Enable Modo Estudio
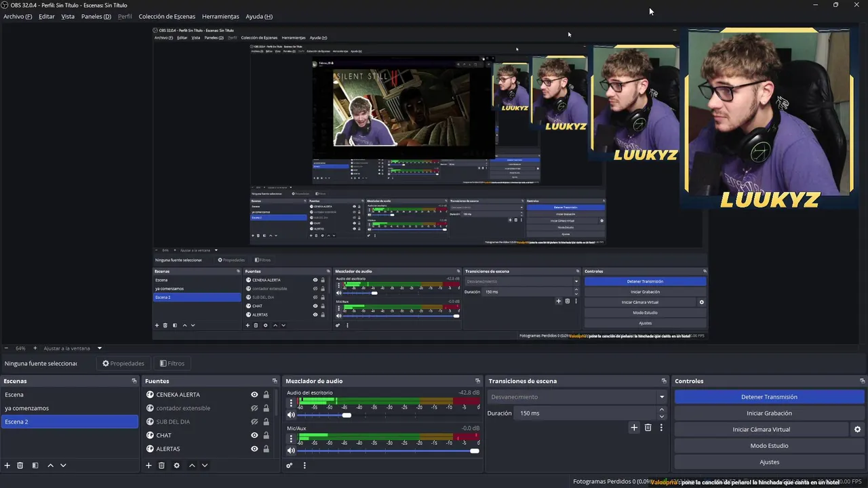The height and width of the screenshot is (488, 868). 769,446
